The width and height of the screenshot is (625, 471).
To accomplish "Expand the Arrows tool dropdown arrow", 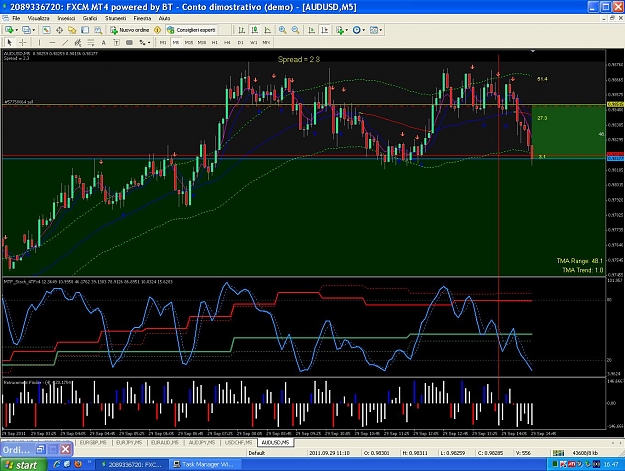I will (149, 42).
